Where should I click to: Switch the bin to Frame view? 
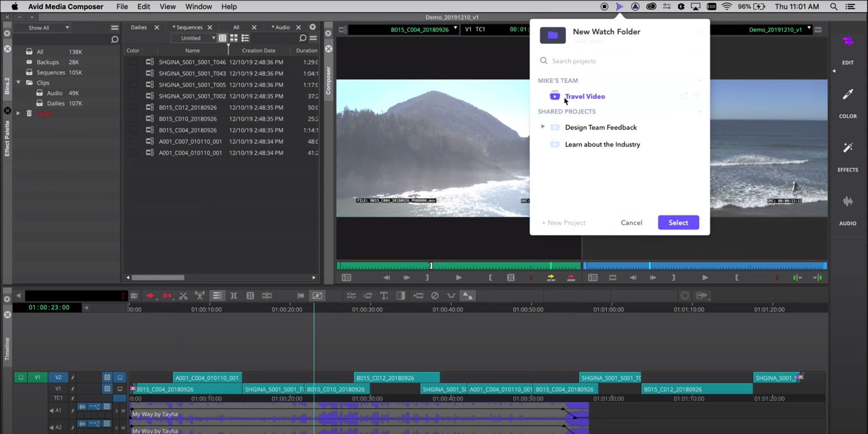(234, 38)
